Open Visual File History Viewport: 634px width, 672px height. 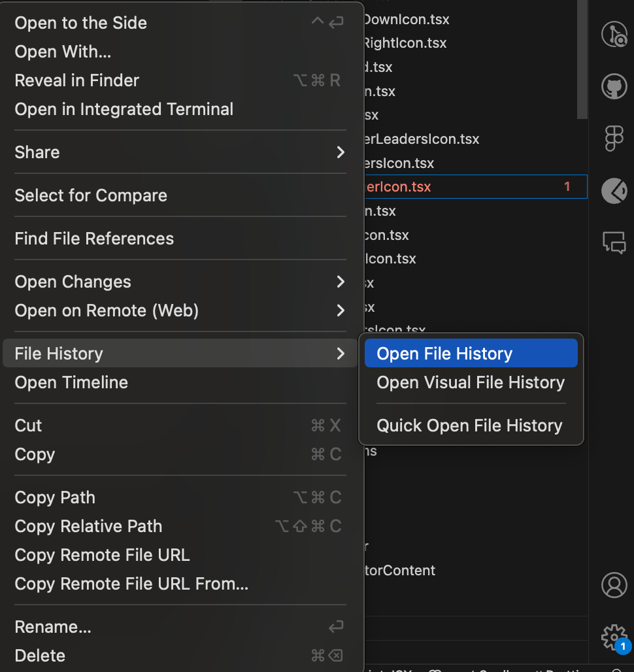coord(471,383)
